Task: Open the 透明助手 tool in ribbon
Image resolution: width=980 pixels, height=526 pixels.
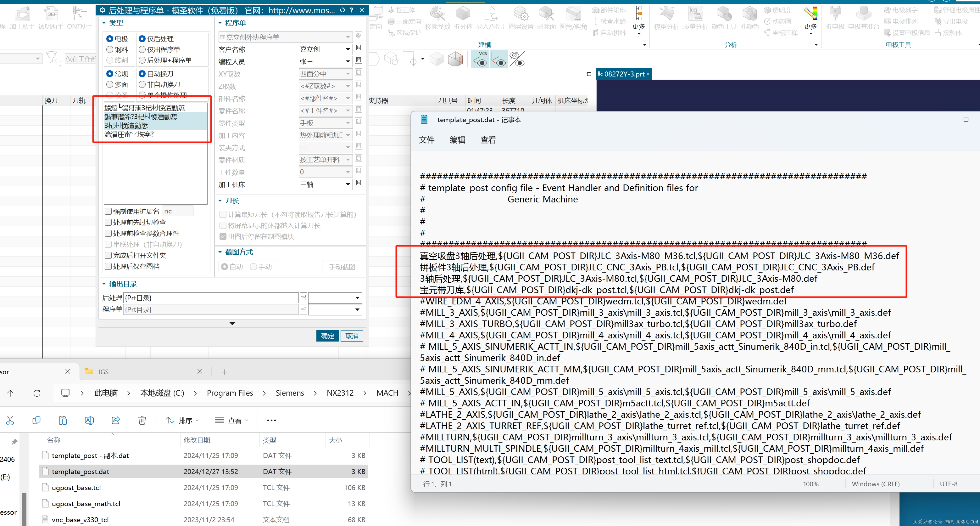Action: tap(51, 18)
